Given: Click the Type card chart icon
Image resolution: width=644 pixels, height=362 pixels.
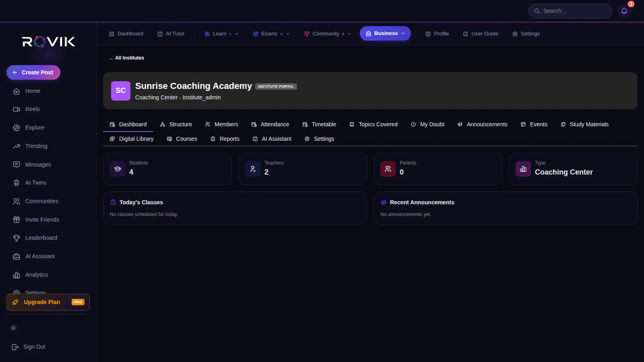Looking at the screenshot, I should coord(523,169).
